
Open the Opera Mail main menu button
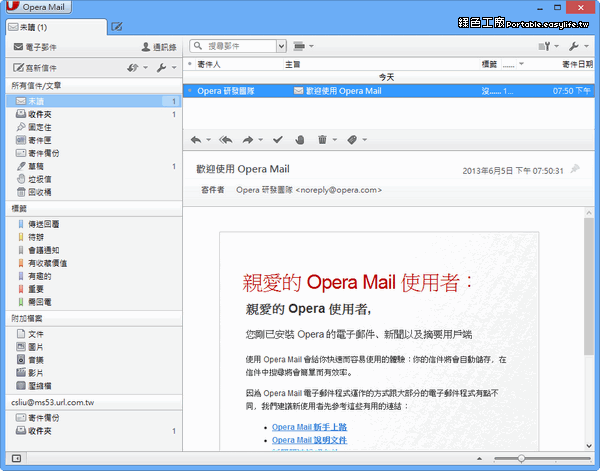click(39, 7)
